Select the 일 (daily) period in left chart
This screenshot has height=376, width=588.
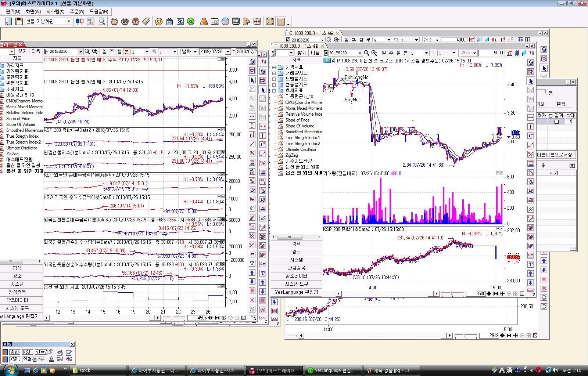point(105,52)
